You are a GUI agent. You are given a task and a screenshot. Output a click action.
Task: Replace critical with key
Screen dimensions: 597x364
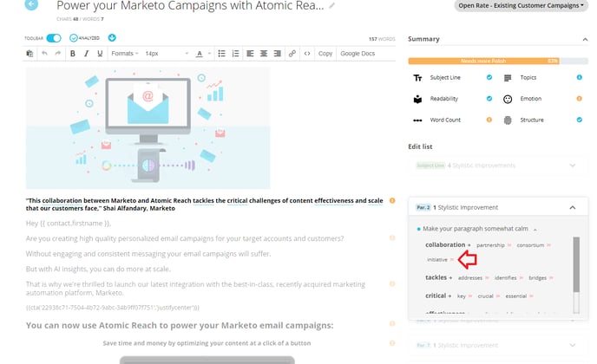(462, 296)
